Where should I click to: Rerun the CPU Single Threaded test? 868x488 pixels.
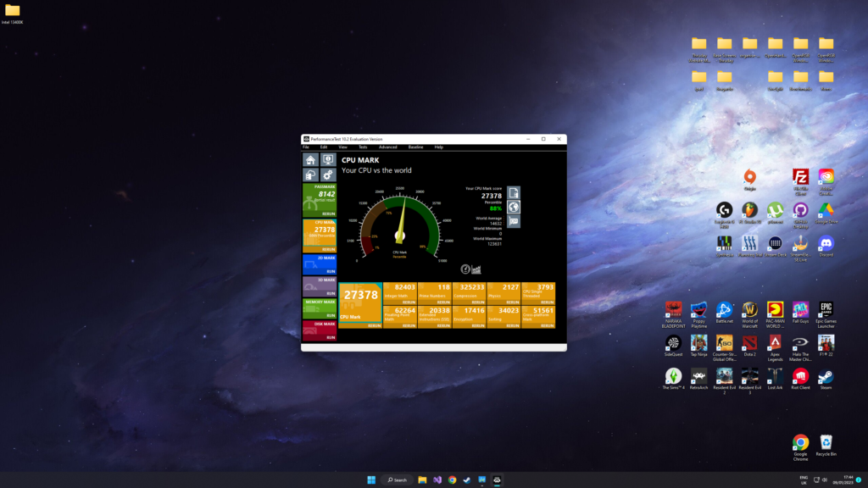(548, 302)
